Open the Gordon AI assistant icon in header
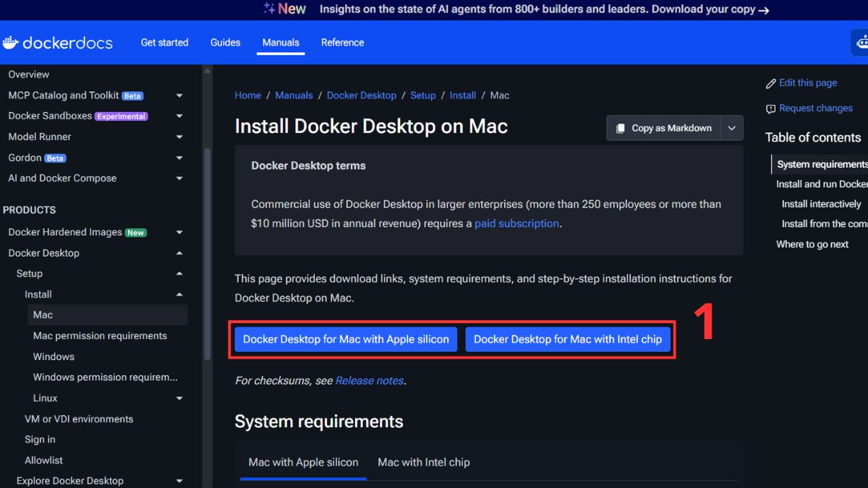868x488 pixels. click(x=860, y=43)
